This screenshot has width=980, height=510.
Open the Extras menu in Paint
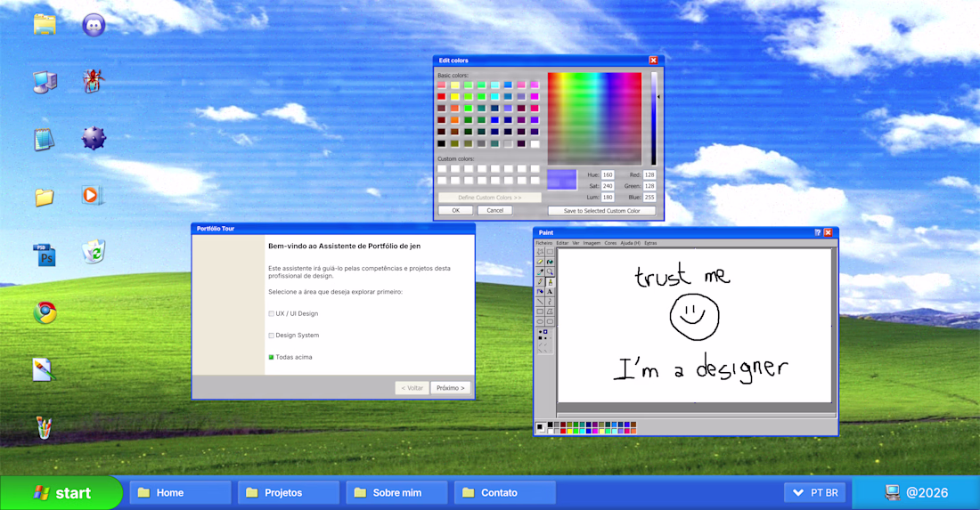tap(650, 243)
